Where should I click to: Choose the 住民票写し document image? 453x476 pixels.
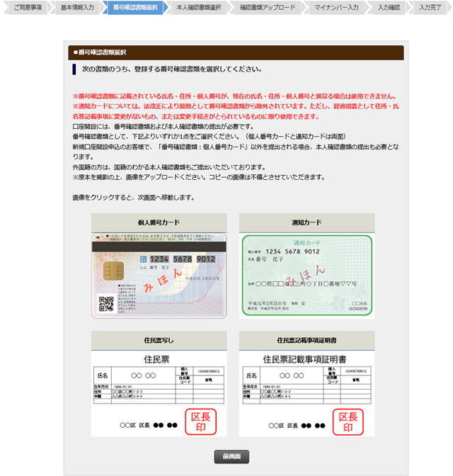coord(159,393)
